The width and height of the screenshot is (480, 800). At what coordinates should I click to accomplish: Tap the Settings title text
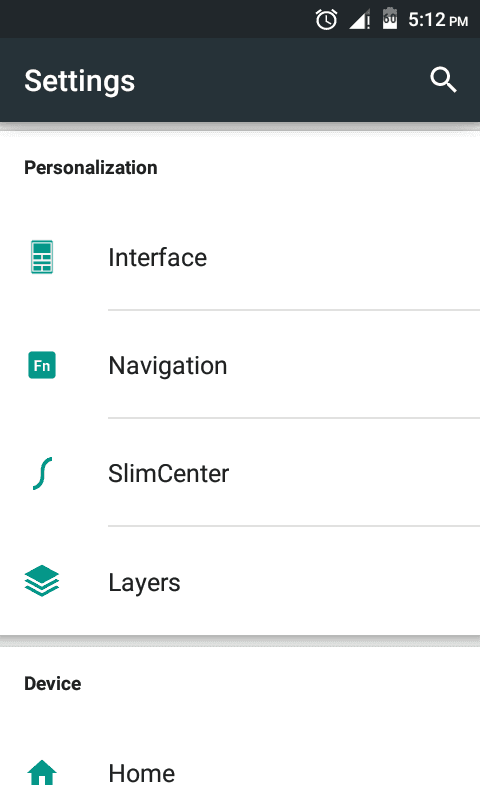pyautogui.click(x=80, y=81)
